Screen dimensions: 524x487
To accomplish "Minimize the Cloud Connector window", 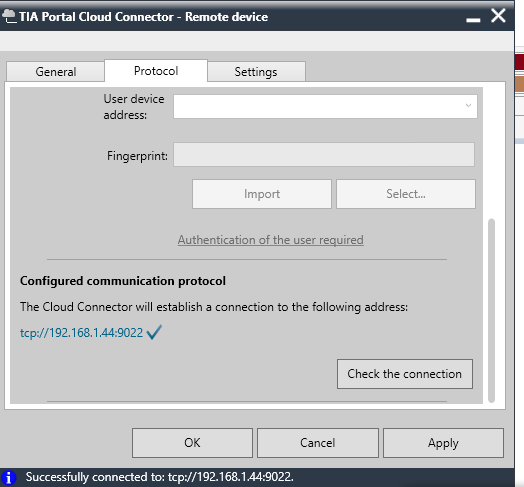I will 473,20.
